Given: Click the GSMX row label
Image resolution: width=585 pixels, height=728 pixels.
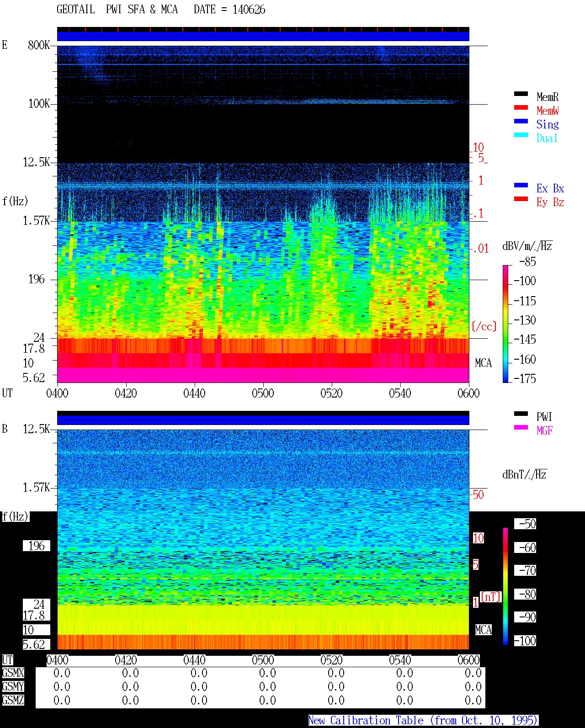Looking at the screenshot, I should pos(13,673).
